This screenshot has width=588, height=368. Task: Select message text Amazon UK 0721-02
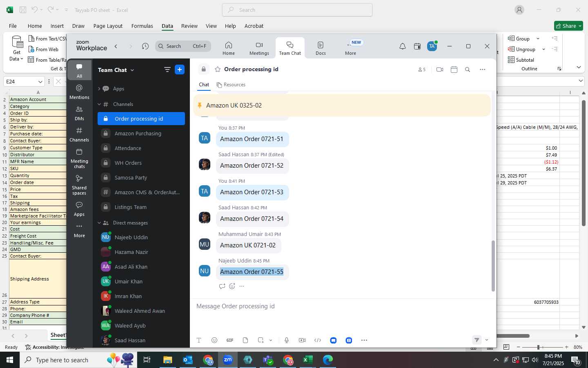click(248, 245)
